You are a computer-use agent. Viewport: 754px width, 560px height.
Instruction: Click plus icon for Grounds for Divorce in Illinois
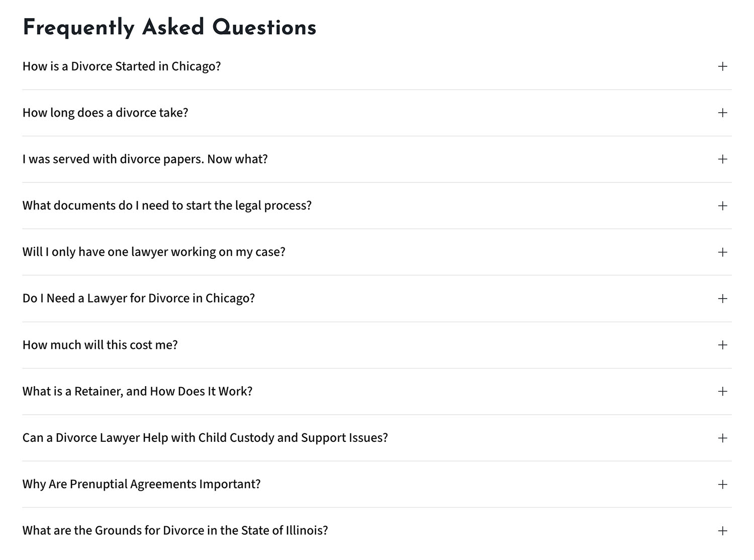click(722, 531)
